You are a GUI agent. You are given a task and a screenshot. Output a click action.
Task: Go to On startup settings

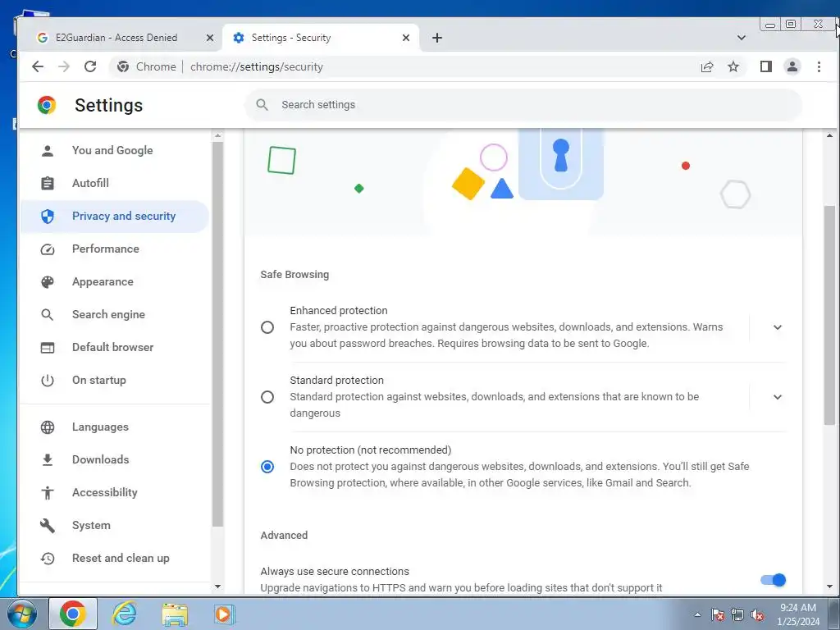click(x=114, y=381)
